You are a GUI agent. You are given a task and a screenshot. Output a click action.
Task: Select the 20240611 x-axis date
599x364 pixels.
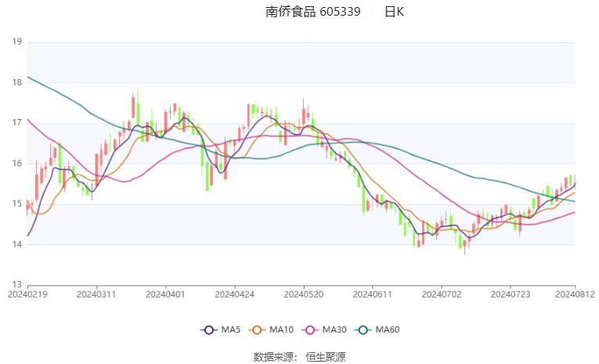(372, 295)
